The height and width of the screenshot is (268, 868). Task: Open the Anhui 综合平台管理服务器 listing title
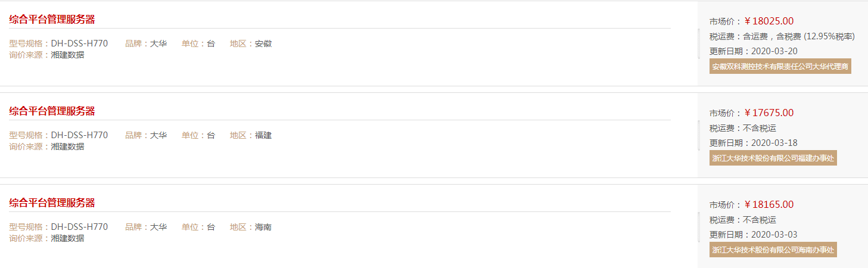tap(52, 19)
